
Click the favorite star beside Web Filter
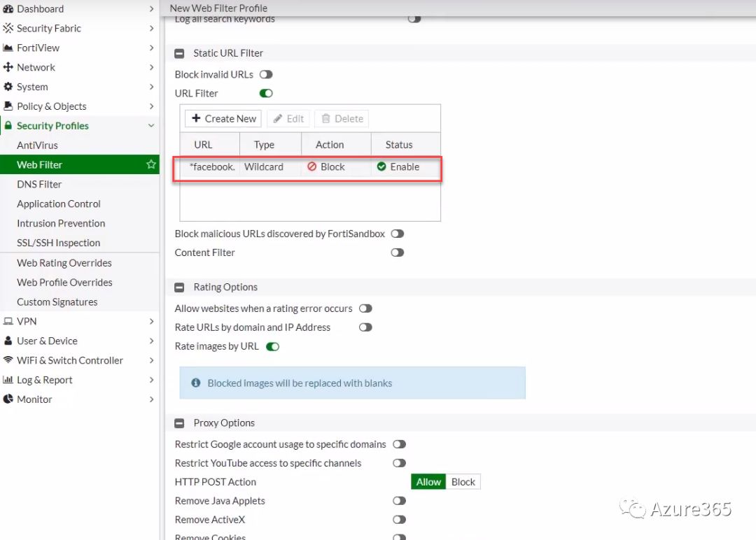tap(150, 165)
